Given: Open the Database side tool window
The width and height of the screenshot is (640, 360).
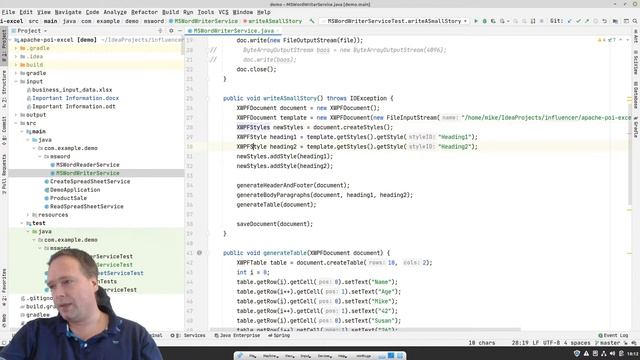Looking at the screenshot, I should [636, 94].
